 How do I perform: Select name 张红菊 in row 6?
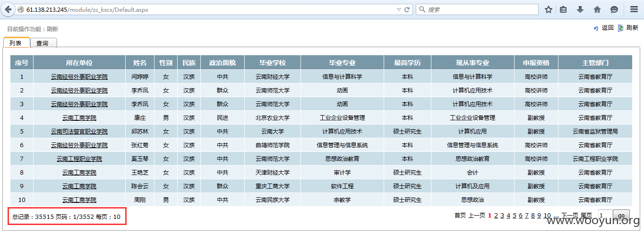tap(140, 145)
